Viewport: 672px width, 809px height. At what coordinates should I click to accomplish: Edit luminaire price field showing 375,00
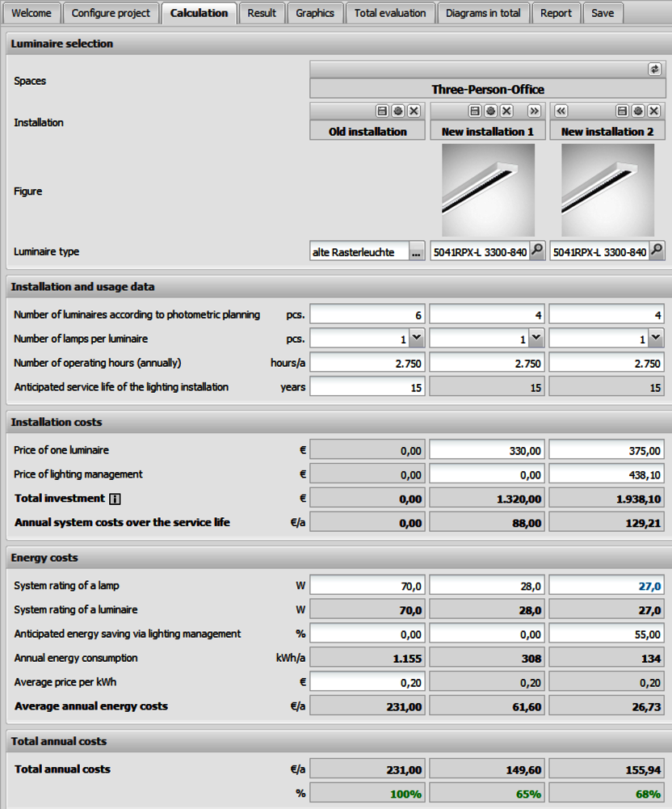(x=607, y=450)
